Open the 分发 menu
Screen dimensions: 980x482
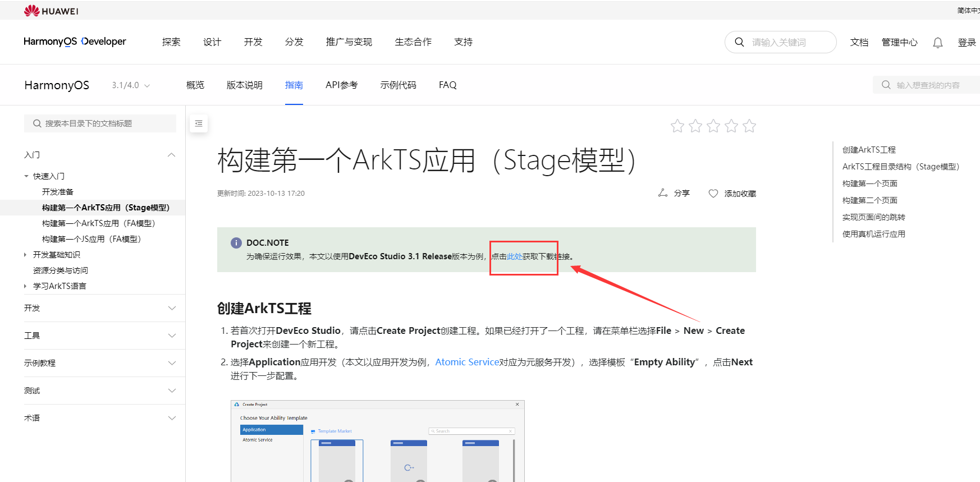294,42
